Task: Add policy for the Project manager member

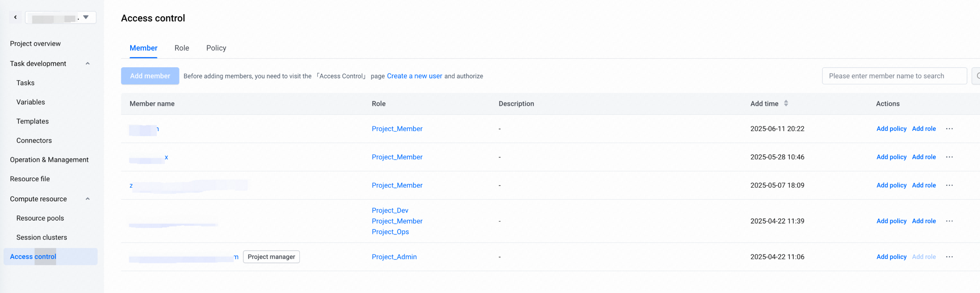Action: [x=891, y=257]
